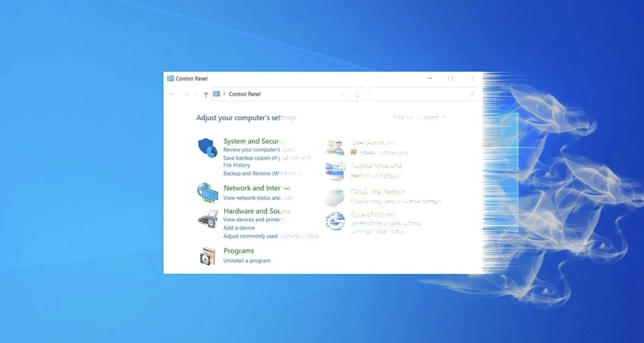Open Backup and Restore (Windows 7)
Screen dimensions: 644x343
pos(262,174)
